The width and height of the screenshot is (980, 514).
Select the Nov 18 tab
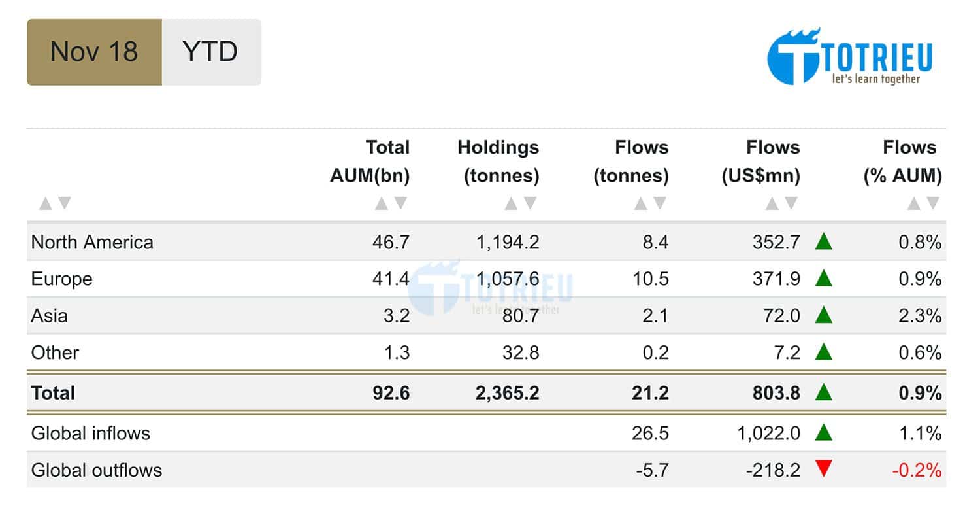[x=94, y=52]
